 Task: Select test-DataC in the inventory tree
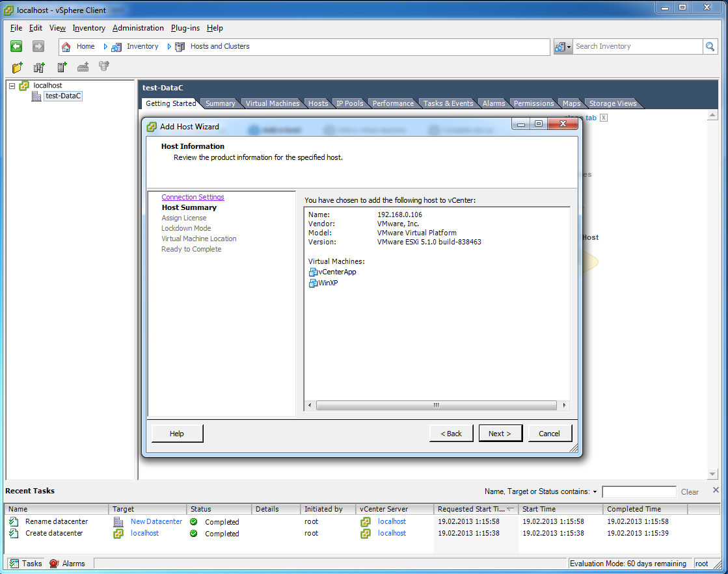click(63, 96)
